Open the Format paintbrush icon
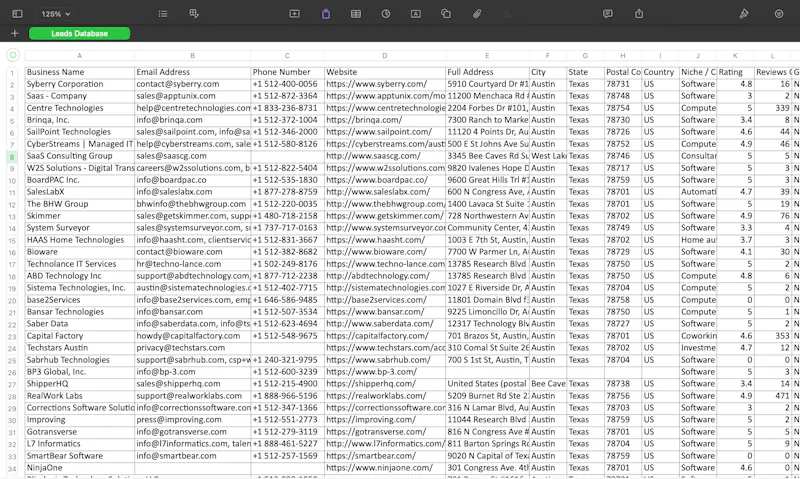 (744, 14)
